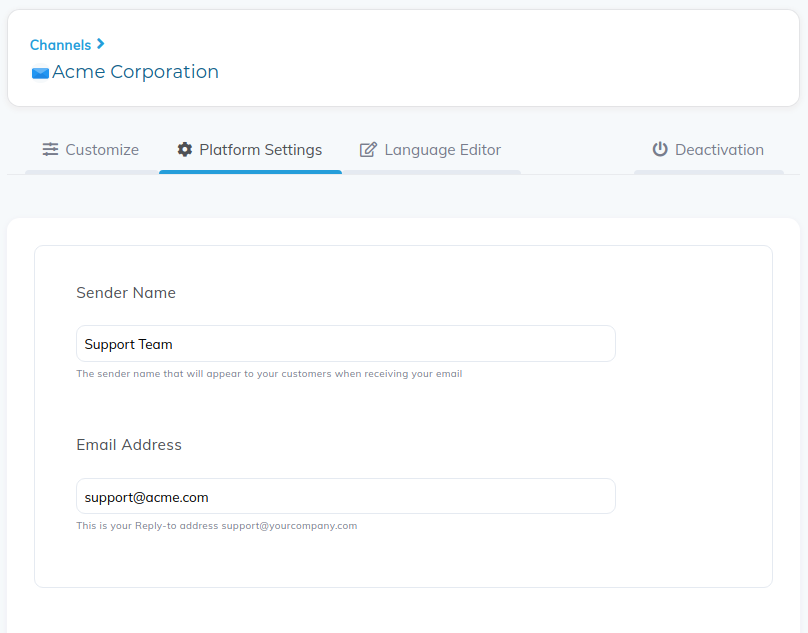Focus the Email Address input field
This screenshot has width=808, height=633.
pos(346,496)
